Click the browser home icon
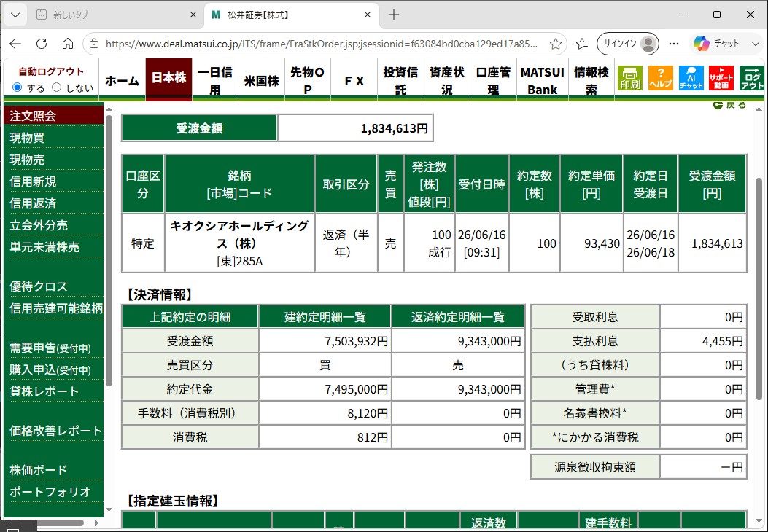This screenshot has height=532, width=768. click(68, 44)
